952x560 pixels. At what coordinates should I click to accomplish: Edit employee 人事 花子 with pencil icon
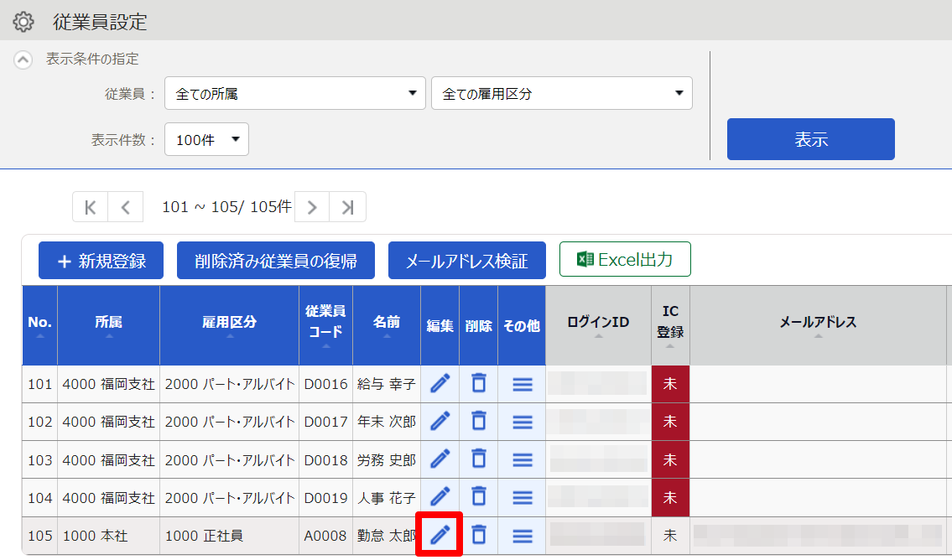point(440,497)
